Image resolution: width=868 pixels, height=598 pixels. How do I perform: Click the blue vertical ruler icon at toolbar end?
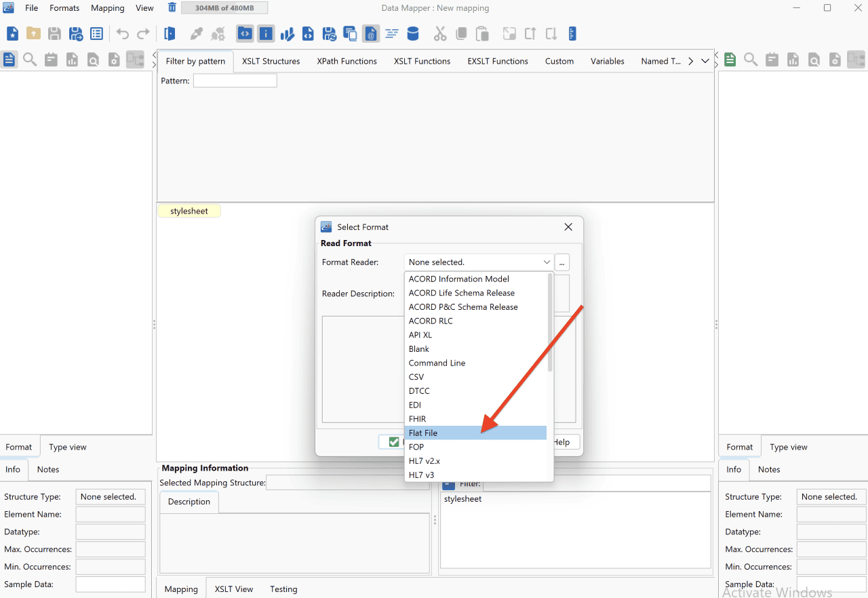pyautogui.click(x=572, y=34)
